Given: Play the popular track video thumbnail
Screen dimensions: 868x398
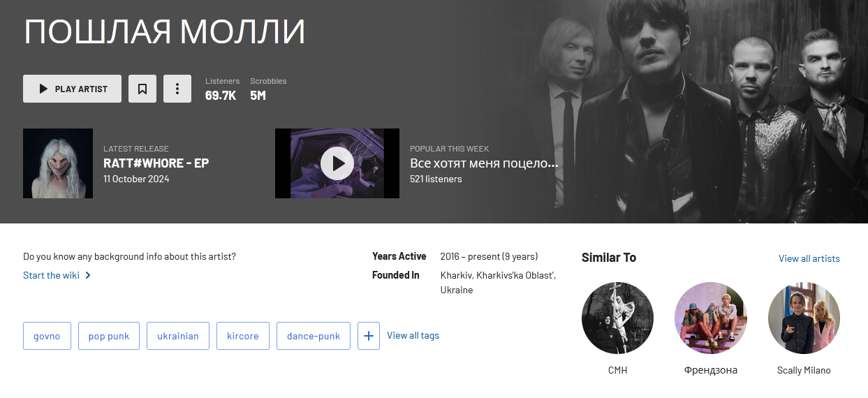Looking at the screenshot, I should tap(337, 163).
